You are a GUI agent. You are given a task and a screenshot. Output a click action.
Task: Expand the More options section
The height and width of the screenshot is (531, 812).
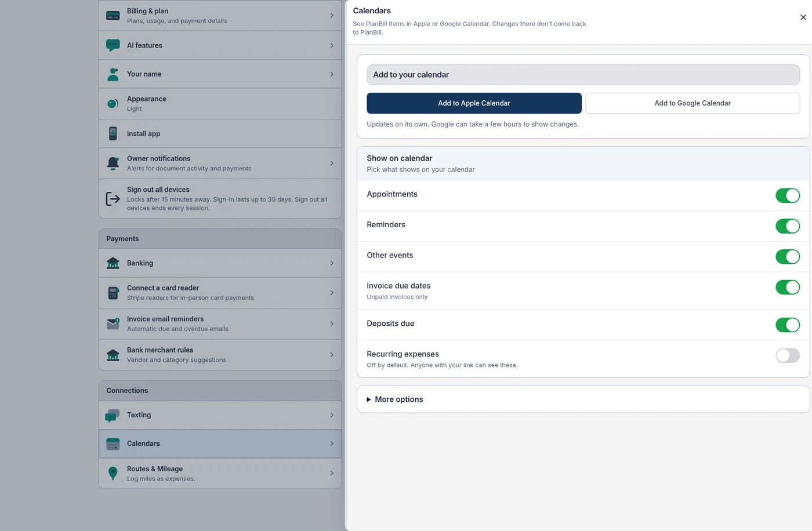coord(583,399)
